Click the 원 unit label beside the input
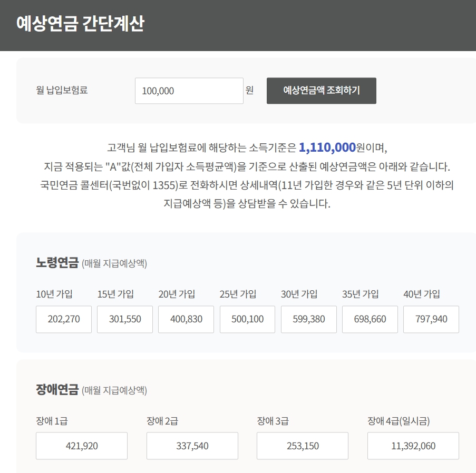 click(249, 90)
